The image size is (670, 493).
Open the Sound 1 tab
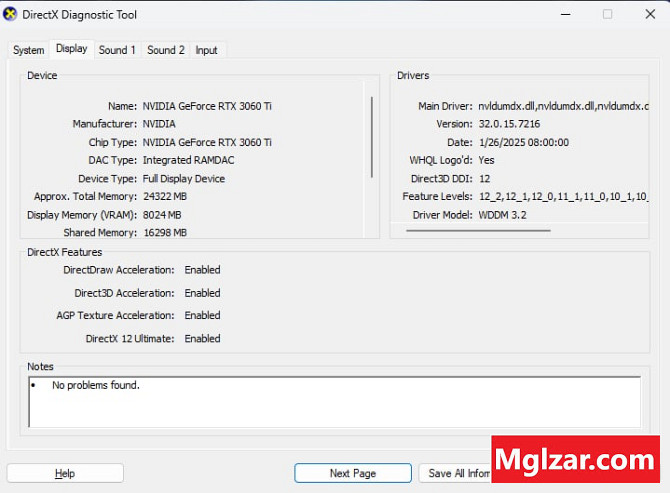(117, 50)
